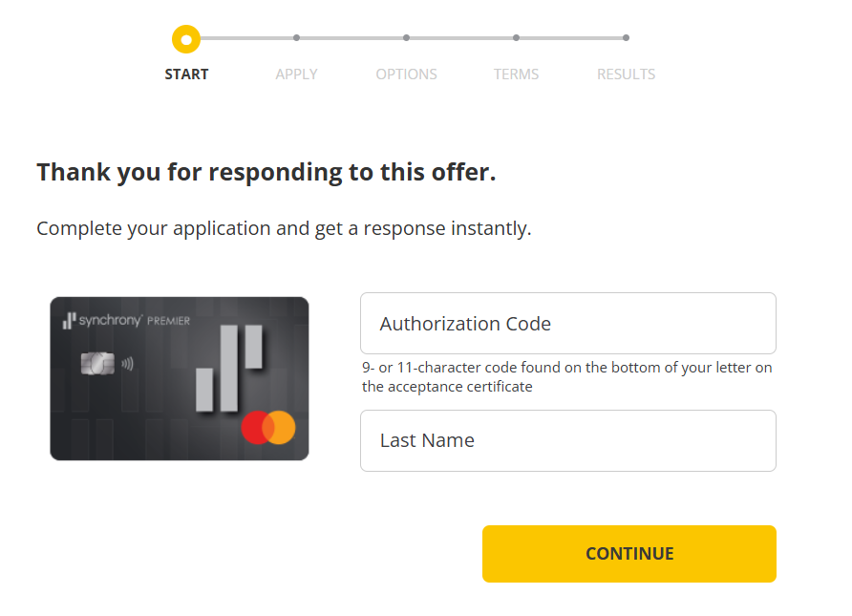852x616 pixels.
Task: Click the TERMS step dot on progress bar
Action: pos(516,38)
